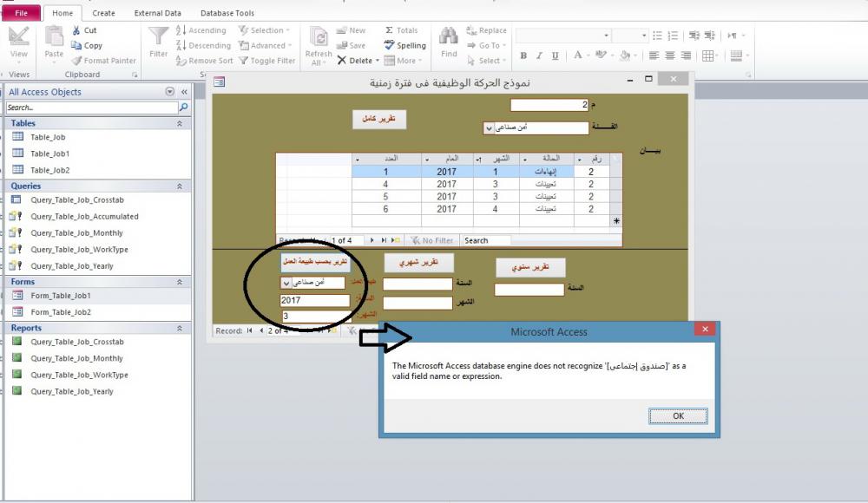Open the text highlight color tool
The image size is (868, 503).
[x=602, y=56]
